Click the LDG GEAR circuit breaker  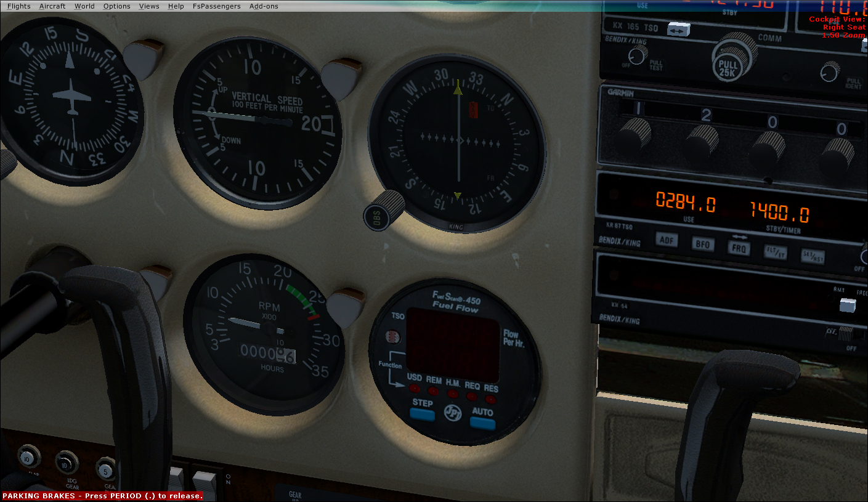67,463
